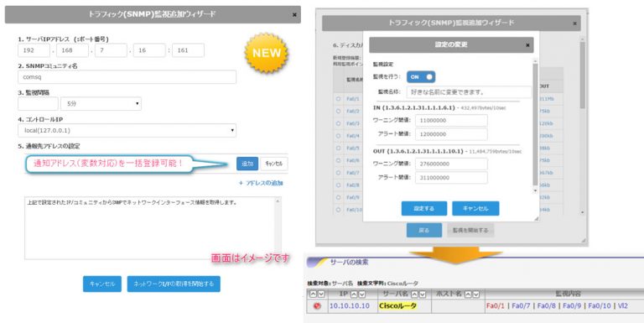Viewport: 644px width, 323px height.
Task: Click fourth IP octet field 16
Action: [x=149, y=50]
